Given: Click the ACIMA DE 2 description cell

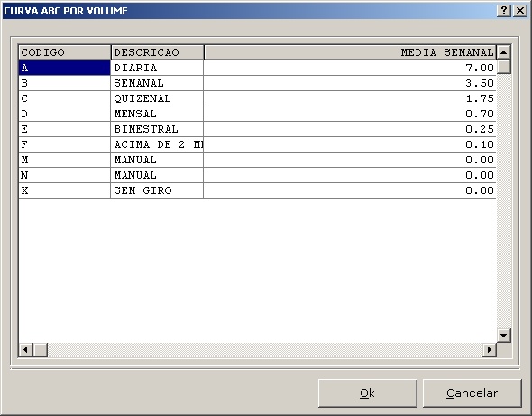Looking at the screenshot, I should 157,144.
